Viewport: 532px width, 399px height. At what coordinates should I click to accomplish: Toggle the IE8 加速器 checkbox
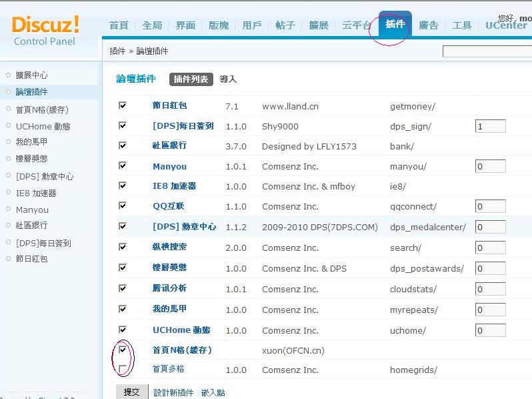point(123,185)
